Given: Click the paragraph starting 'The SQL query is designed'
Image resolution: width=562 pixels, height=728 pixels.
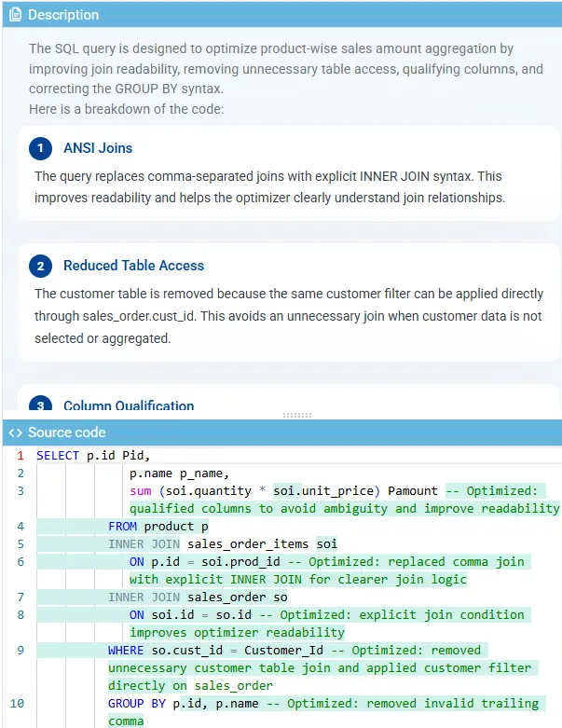Looking at the screenshot, I should (286, 69).
